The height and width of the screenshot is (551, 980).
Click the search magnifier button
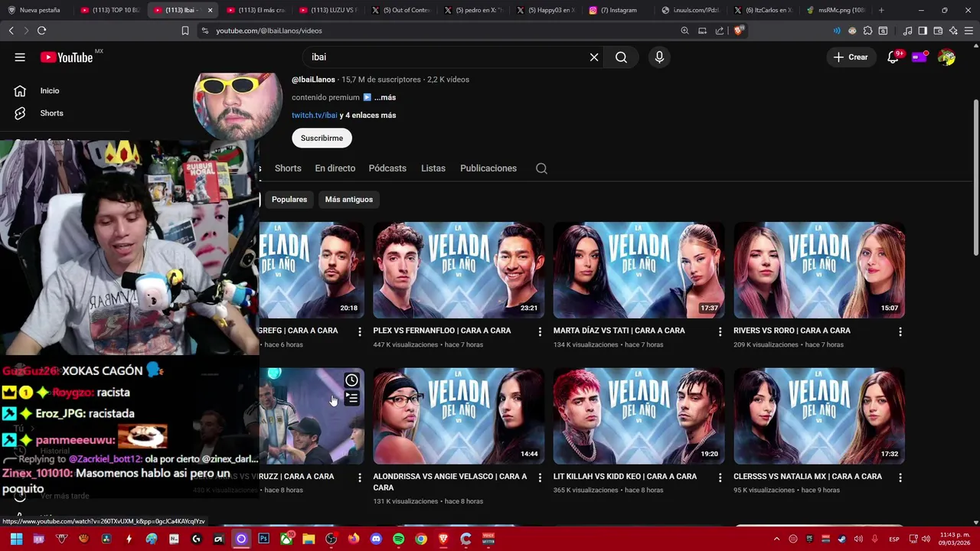coord(621,57)
